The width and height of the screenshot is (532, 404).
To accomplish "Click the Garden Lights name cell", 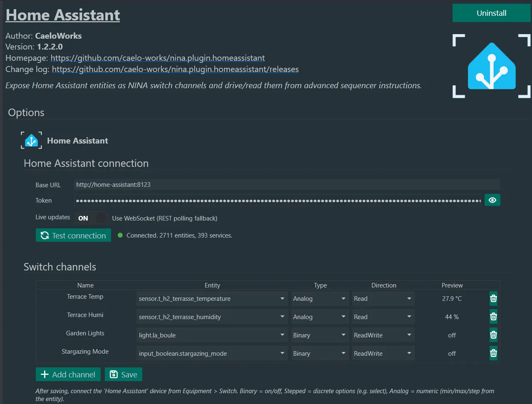I will 85,333.
